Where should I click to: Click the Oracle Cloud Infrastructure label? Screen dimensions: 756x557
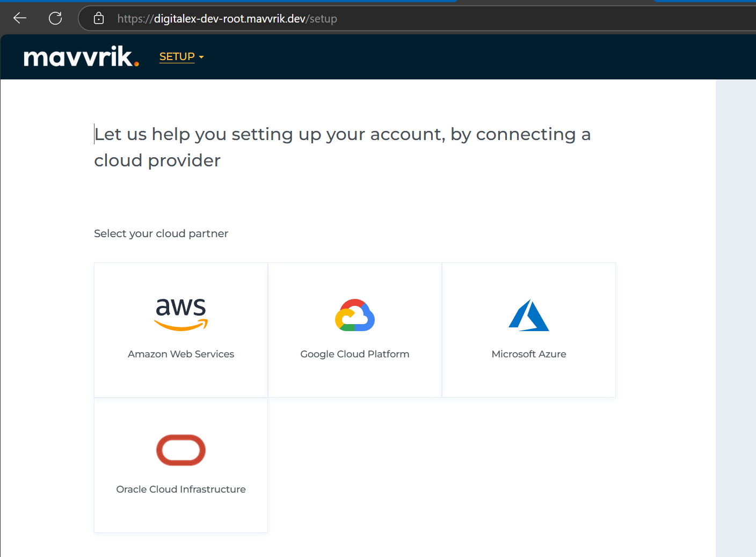181,489
